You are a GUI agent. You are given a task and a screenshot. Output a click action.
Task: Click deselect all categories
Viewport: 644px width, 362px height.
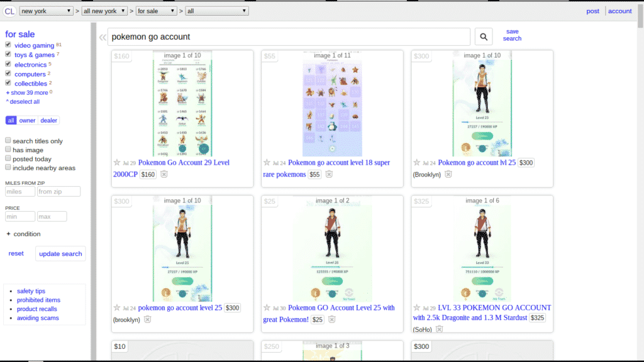pyautogui.click(x=23, y=102)
